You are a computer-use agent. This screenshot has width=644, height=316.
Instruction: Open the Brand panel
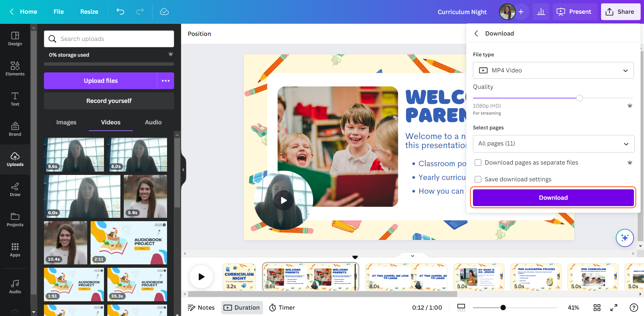pyautogui.click(x=15, y=129)
